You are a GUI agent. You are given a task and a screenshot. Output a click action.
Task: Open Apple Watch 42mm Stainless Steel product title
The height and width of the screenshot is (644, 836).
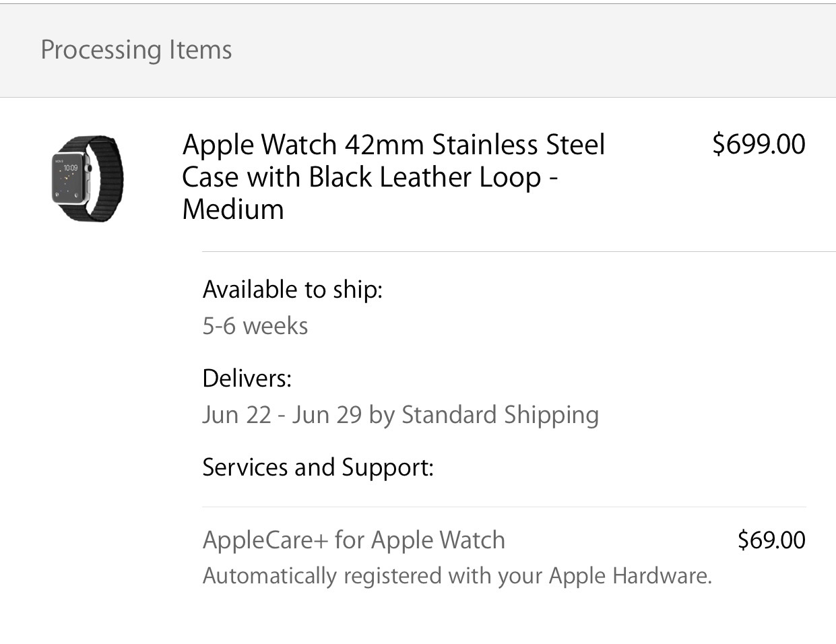click(x=394, y=177)
